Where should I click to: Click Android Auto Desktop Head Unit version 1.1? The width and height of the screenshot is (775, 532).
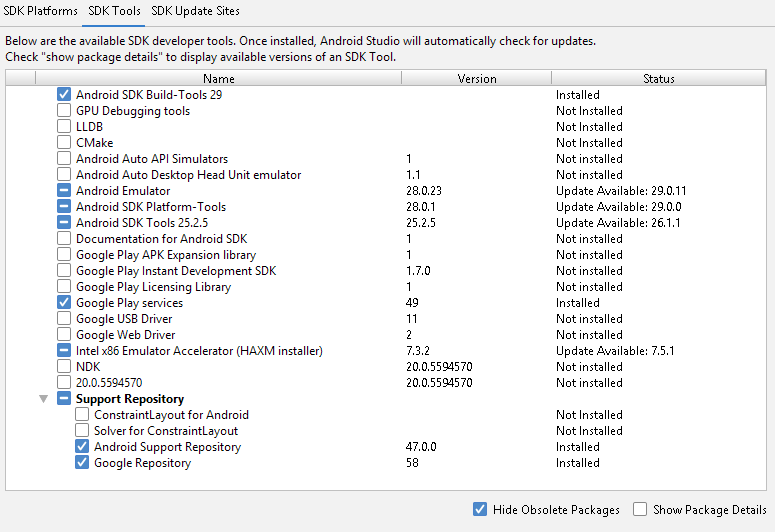pyautogui.click(x=413, y=175)
